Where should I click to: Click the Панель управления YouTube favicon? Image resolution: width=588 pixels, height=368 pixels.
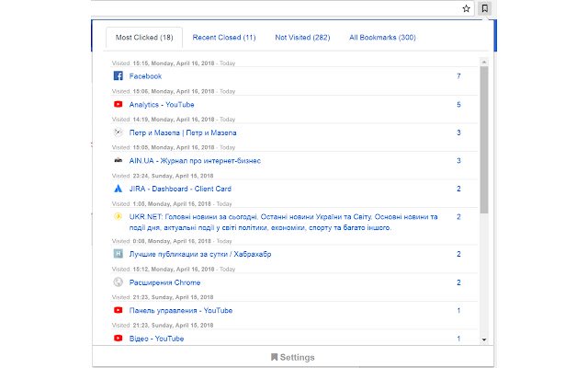click(119, 310)
